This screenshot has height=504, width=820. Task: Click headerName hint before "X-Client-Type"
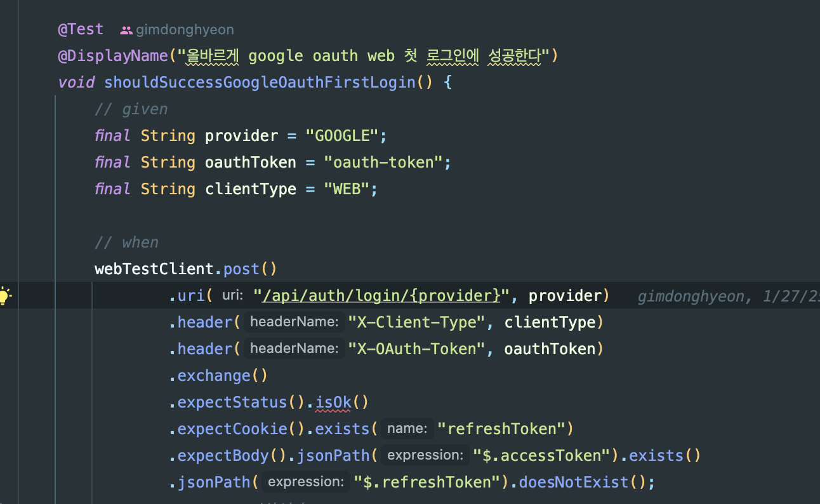click(x=294, y=322)
